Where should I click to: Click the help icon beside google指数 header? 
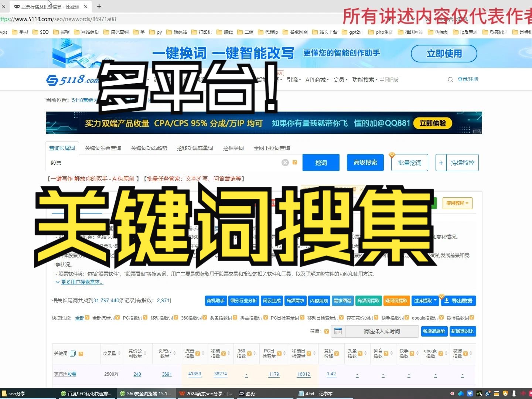[441, 354]
